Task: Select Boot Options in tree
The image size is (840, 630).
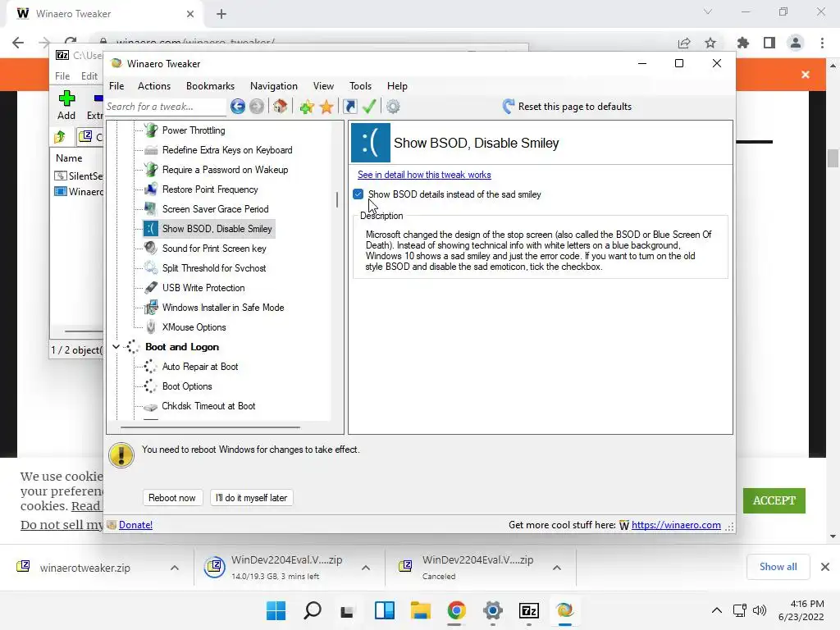Action: tap(187, 386)
